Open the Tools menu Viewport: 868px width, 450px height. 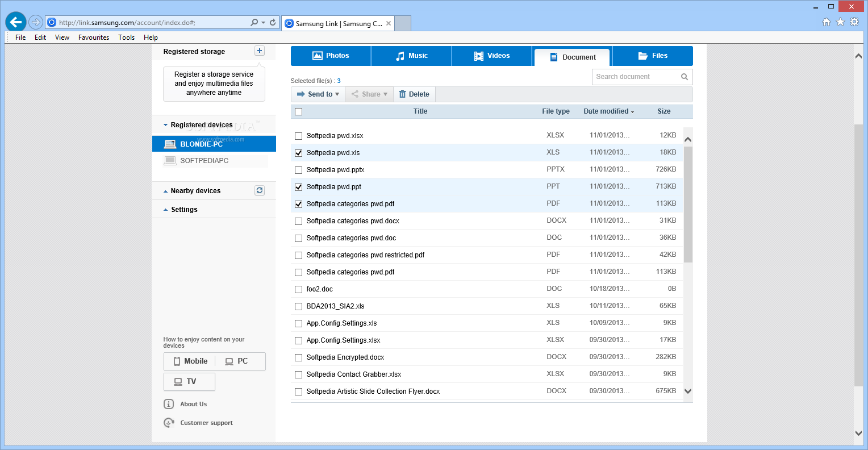(126, 37)
